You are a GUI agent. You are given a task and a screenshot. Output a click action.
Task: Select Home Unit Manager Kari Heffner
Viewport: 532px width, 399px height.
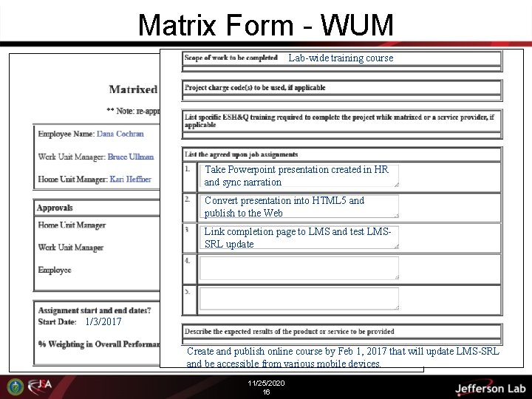[x=131, y=179]
